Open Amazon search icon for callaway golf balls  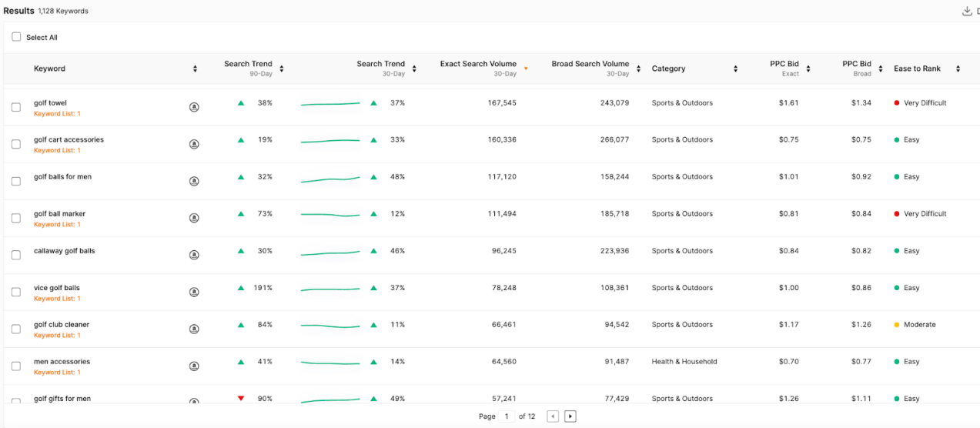coord(194,255)
